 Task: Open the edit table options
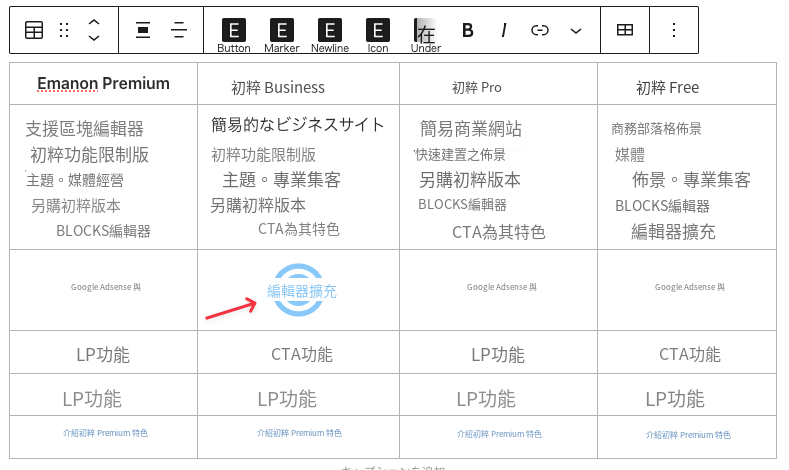tap(625, 30)
